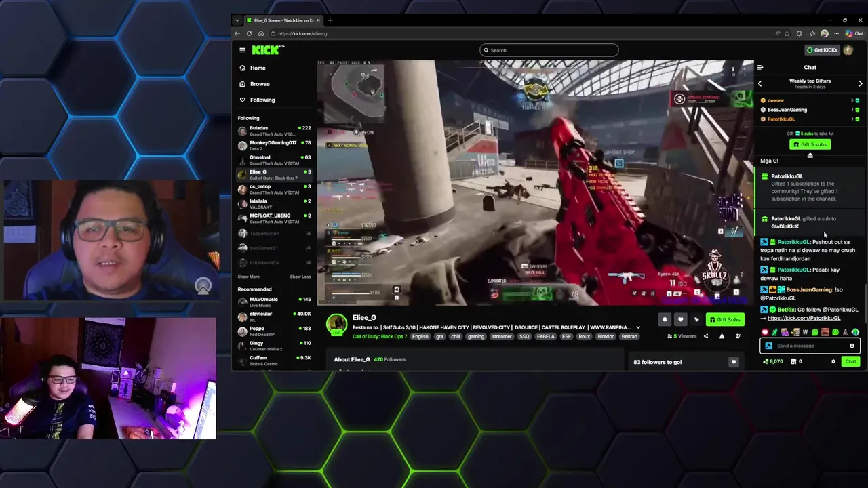Reload the browser page

(249, 33)
